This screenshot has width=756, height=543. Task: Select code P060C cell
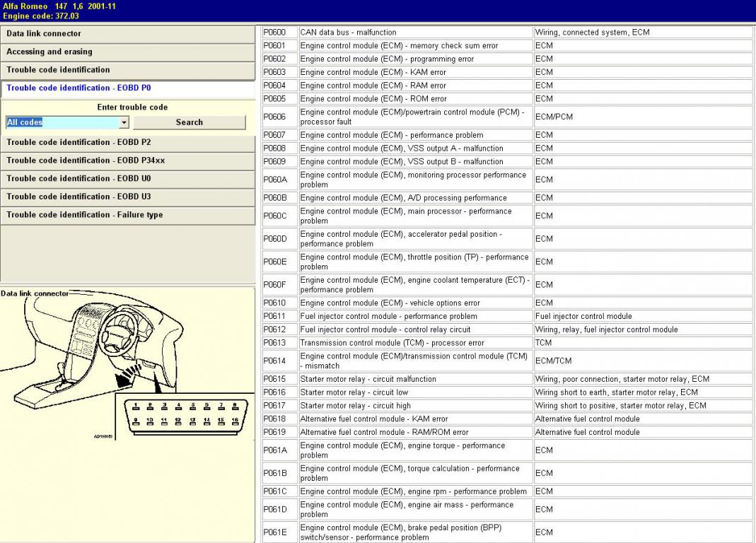pos(279,216)
